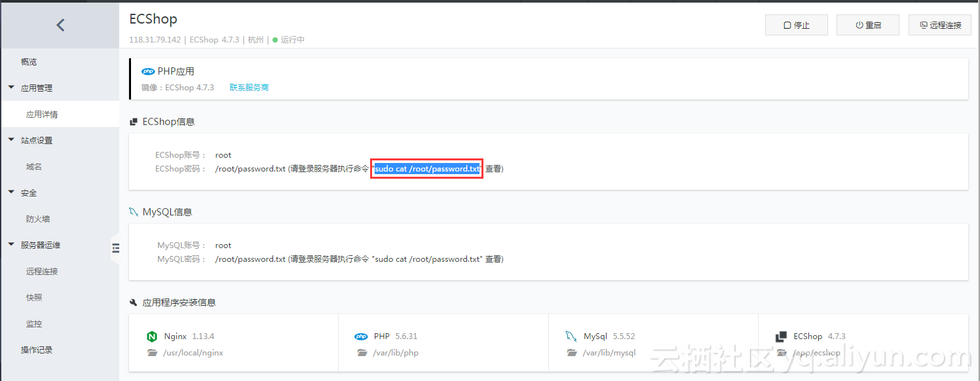Collapse the 站点设置 sidebar group
The image size is (980, 381).
[x=10, y=140]
